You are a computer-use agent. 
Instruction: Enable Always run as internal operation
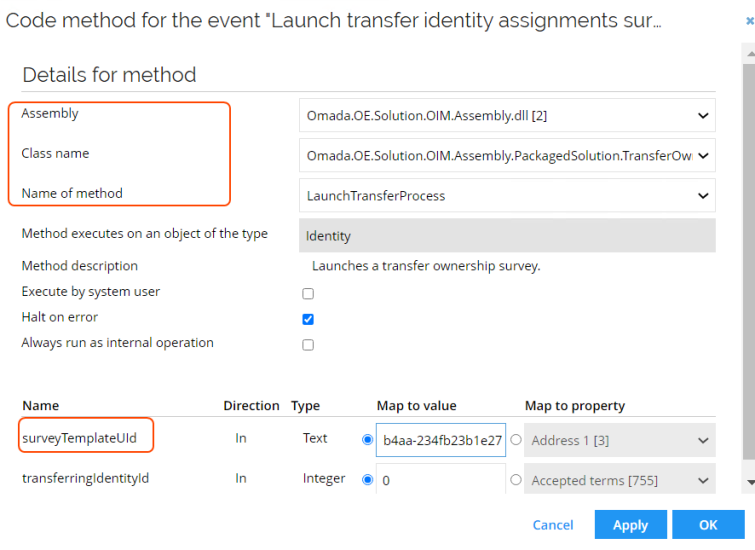[x=308, y=345]
